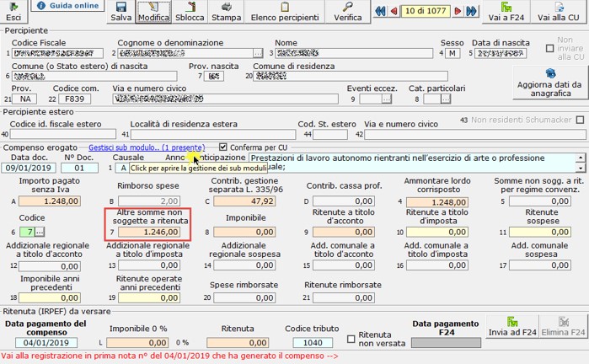Click the Salva save icon
This screenshot has width=589, height=364.
121,12
